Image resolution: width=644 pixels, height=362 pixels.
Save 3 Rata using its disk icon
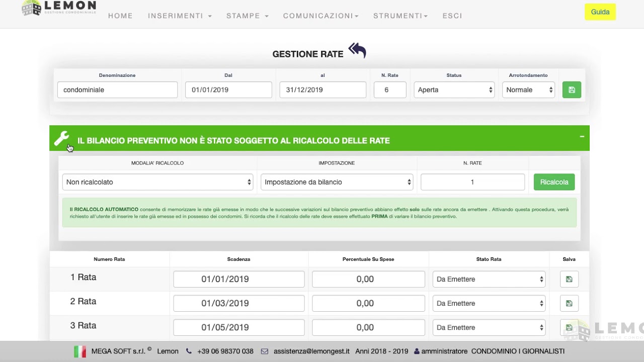click(x=569, y=327)
